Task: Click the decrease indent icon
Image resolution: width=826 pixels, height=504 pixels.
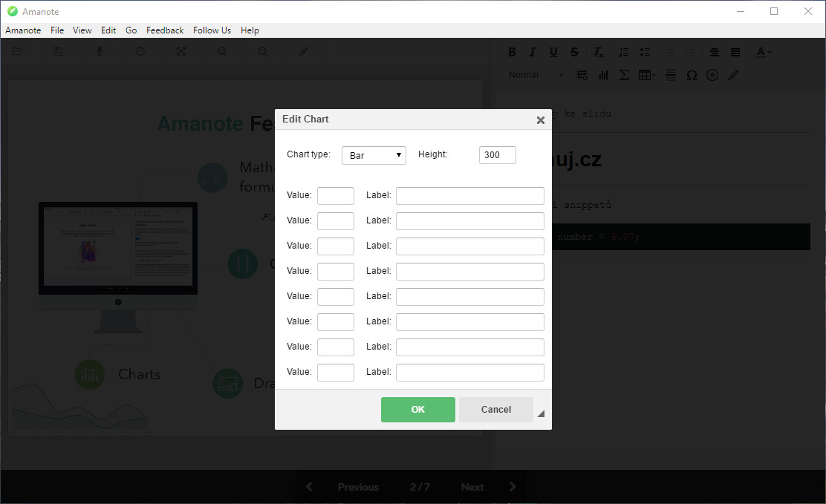Action: pos(669,52)
